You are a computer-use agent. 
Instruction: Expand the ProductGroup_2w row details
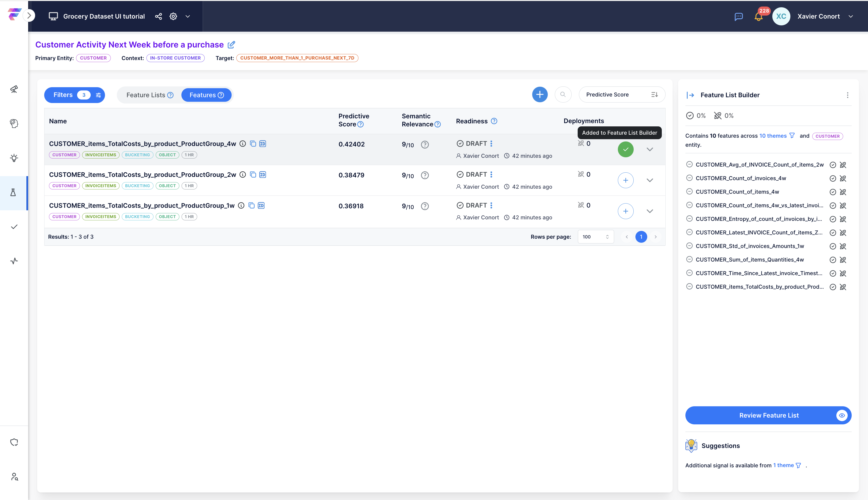(650, 180)
